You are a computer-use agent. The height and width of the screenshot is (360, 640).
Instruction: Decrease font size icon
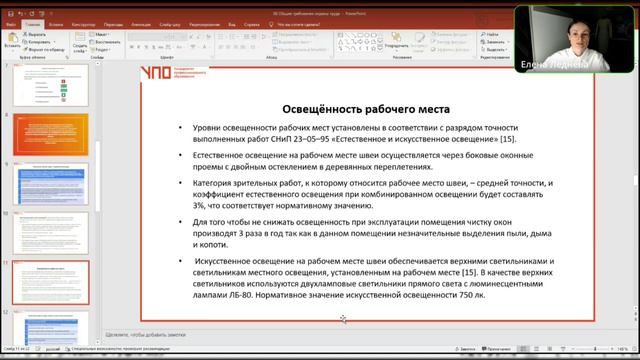199,37
